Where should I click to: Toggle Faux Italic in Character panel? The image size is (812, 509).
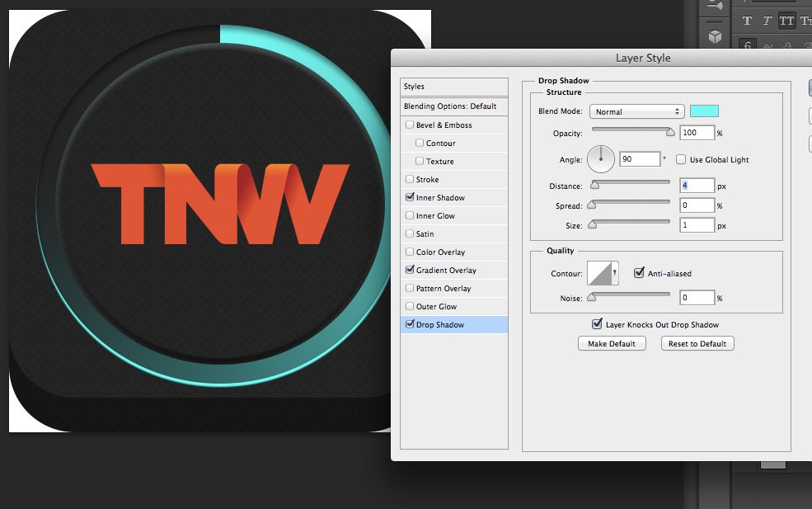[767, 21]
